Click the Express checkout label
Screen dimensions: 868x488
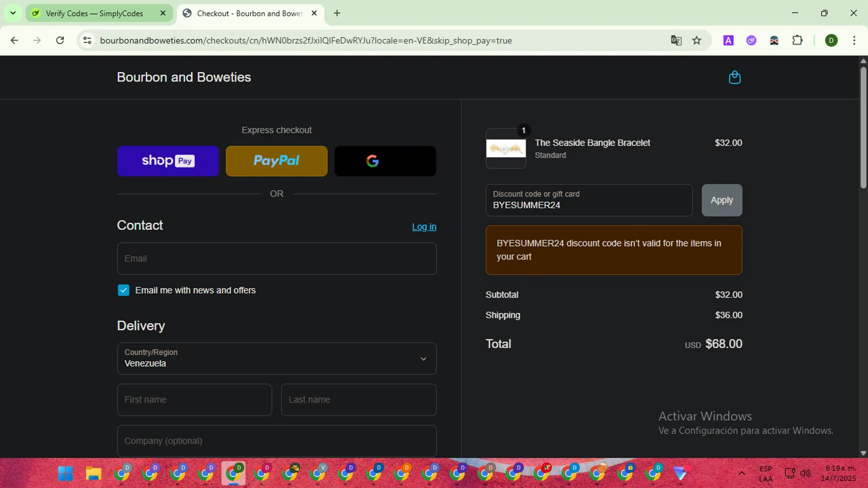click(x=277, y=130)
